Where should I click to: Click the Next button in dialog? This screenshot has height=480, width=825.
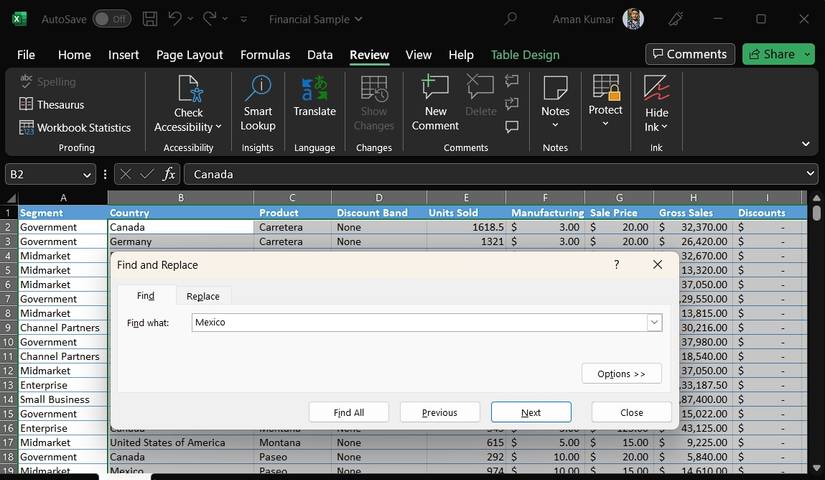coord(531,412)
